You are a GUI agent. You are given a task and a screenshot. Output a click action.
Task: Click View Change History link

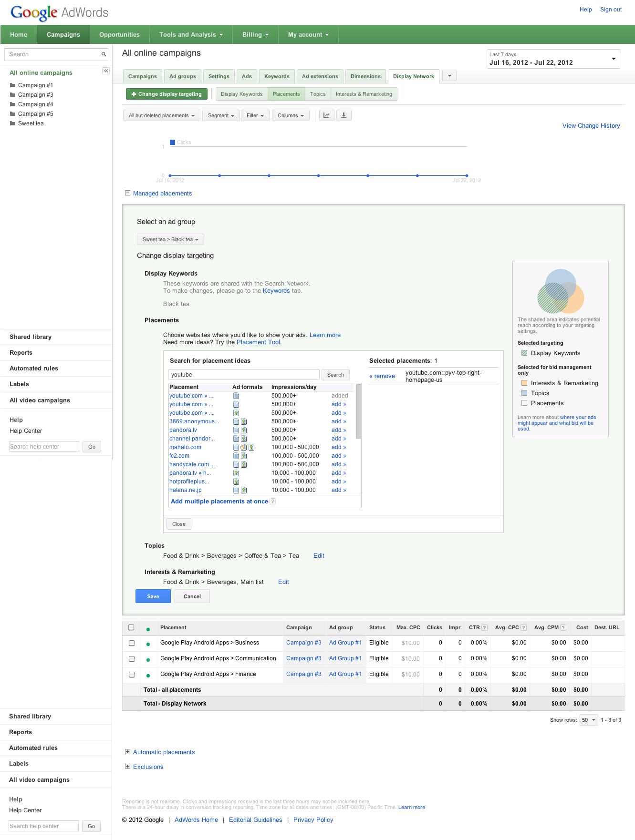591,126
